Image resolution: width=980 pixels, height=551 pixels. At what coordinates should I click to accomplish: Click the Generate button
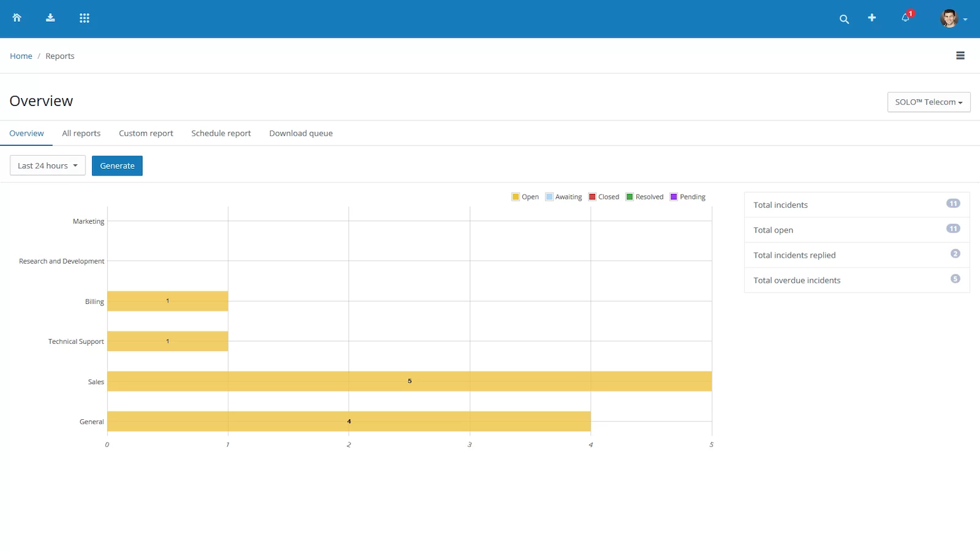[x=117, y=166]
